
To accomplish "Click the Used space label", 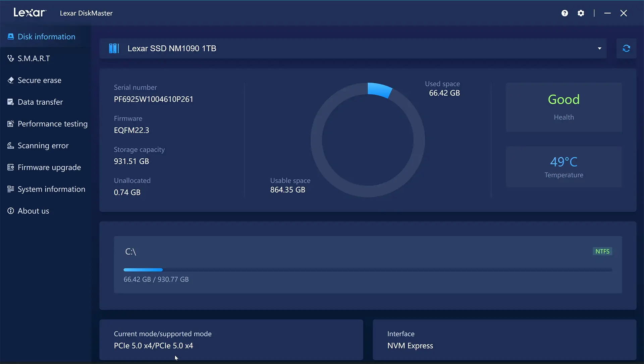I will (x=442, y=84).
